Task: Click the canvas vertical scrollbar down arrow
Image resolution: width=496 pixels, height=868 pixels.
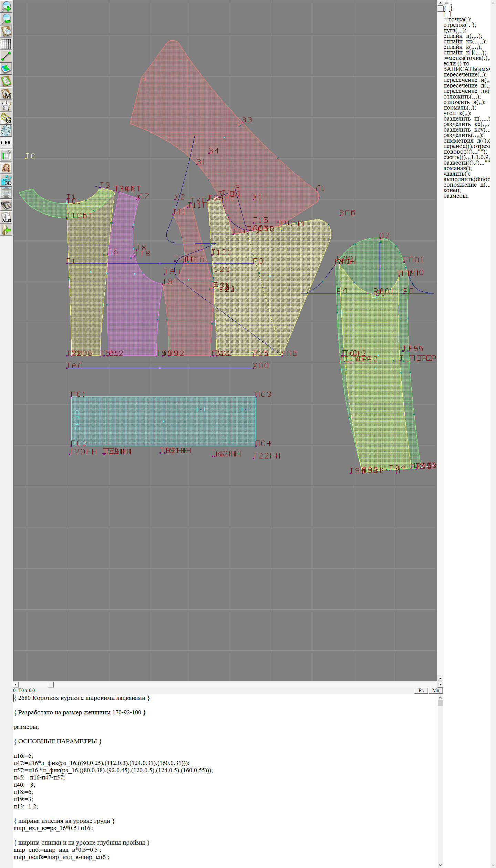Action: pos(440,678)
